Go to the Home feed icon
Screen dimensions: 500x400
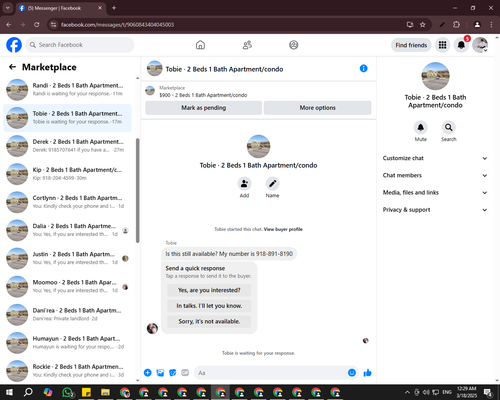tap(200, 45)
